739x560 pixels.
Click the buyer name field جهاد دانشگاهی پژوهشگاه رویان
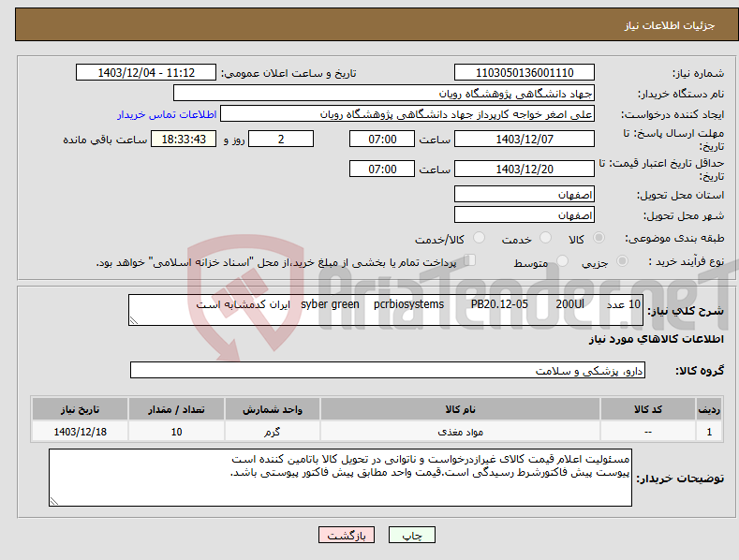pos(384,94)
